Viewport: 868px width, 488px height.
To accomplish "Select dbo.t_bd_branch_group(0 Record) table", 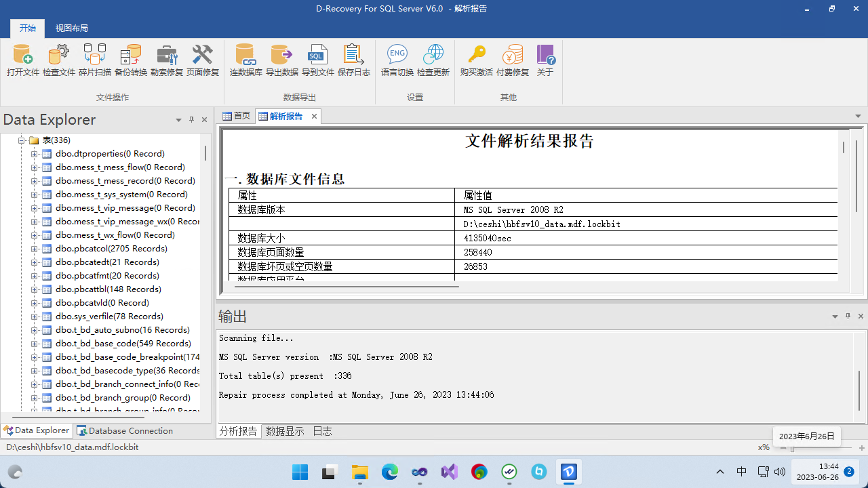I will (x=123, y=398).
